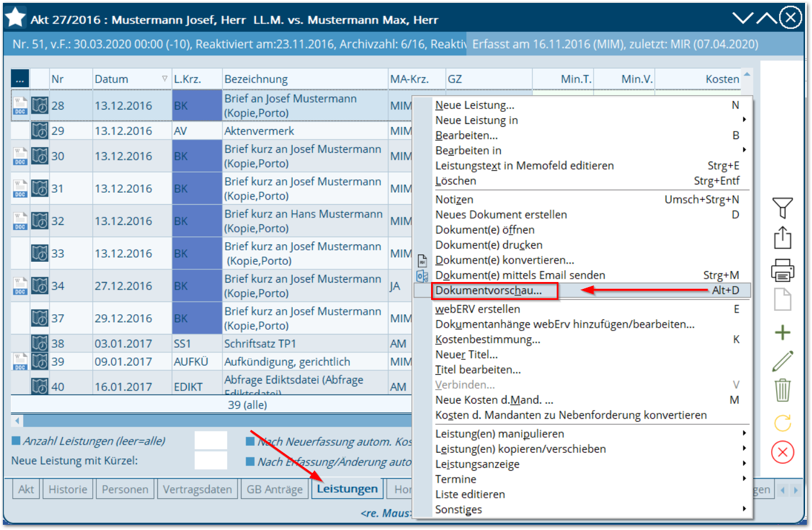Click 'Neue Leistung mit Kürzel' input field
Viewport: 812px width, 530px height.
click(211, 460)
